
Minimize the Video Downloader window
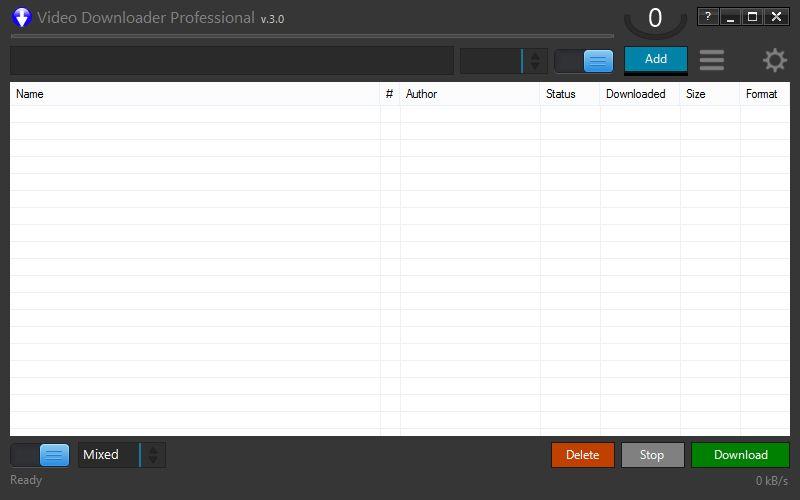[x=730, y=17]
